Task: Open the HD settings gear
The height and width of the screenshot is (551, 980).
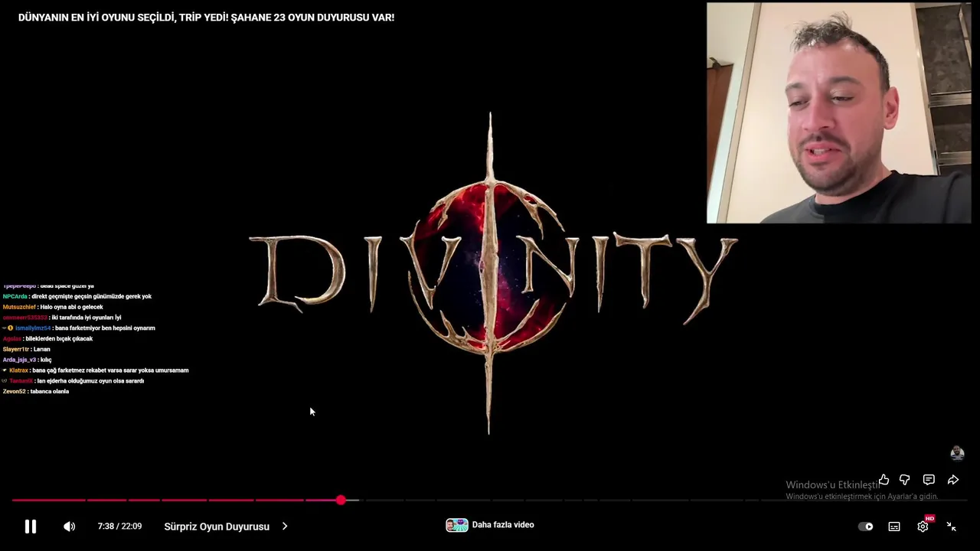Action: pyautogui.click(x=923, y=527)
